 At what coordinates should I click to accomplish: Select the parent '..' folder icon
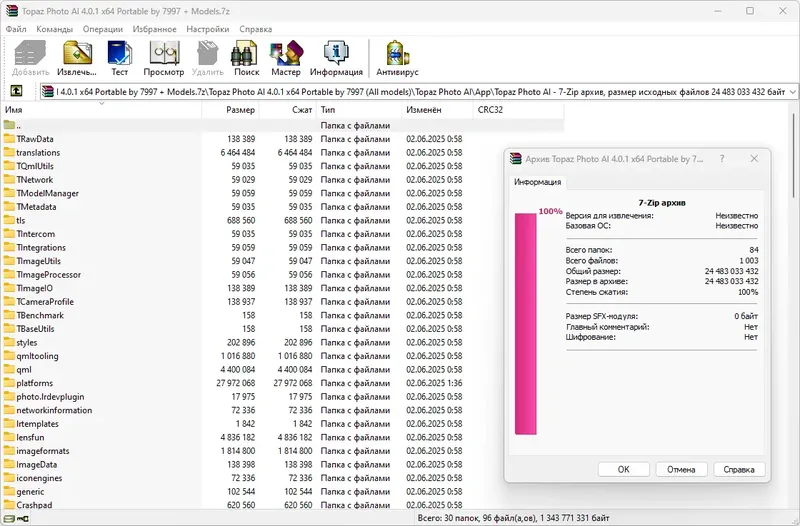9,125
